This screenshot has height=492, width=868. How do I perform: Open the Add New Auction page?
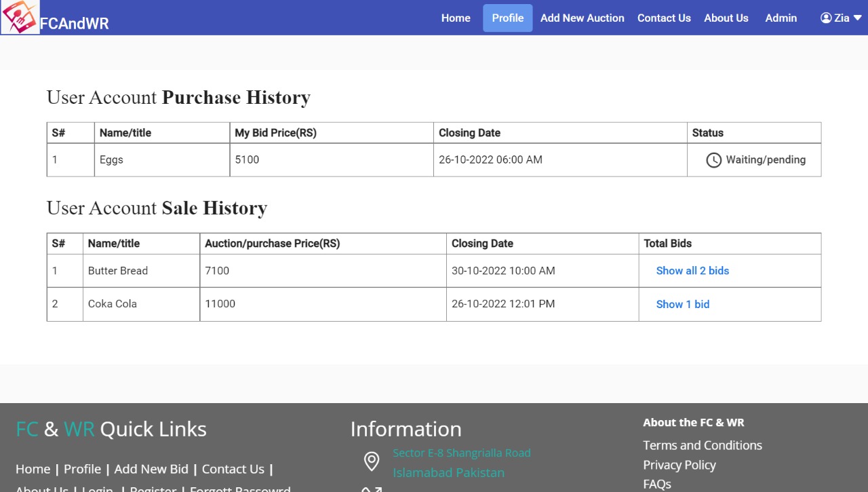582,18
